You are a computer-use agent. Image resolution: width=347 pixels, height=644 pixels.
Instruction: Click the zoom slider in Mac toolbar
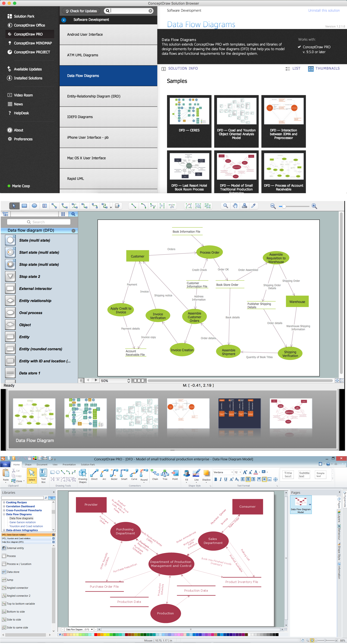pos(294,206)
